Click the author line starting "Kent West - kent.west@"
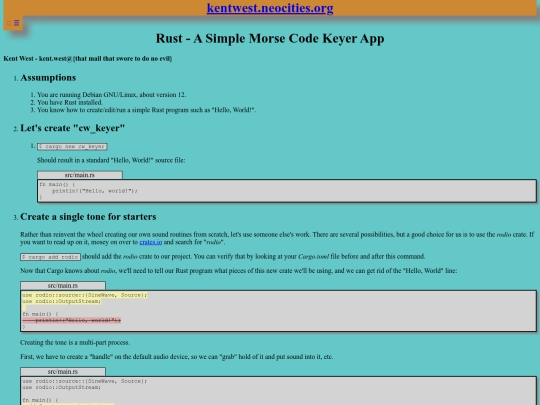Image resolution: width=540 pixels, height=405 pixels. point(88,59)
